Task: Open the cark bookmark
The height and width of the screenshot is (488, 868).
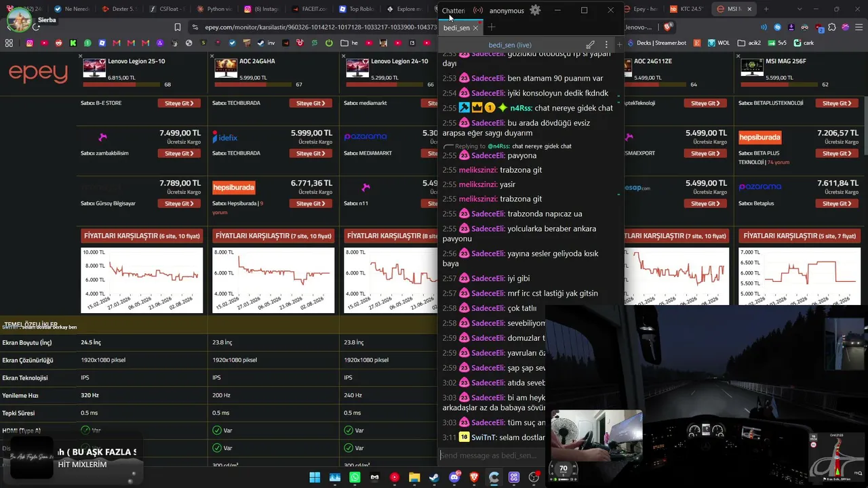Action: point(803,43)
